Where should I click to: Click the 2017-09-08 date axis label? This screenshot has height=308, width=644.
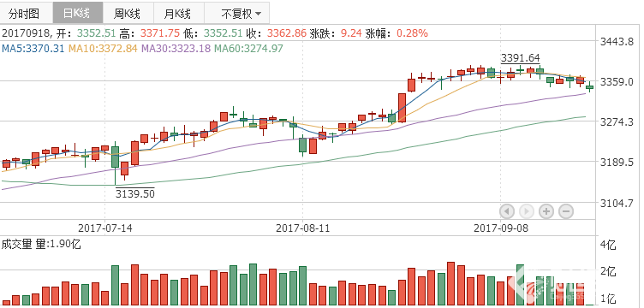[501, 228]
